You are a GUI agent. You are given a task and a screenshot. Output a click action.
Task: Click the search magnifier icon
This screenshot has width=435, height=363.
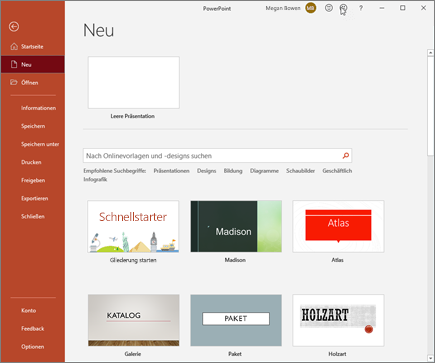[346, 156]
